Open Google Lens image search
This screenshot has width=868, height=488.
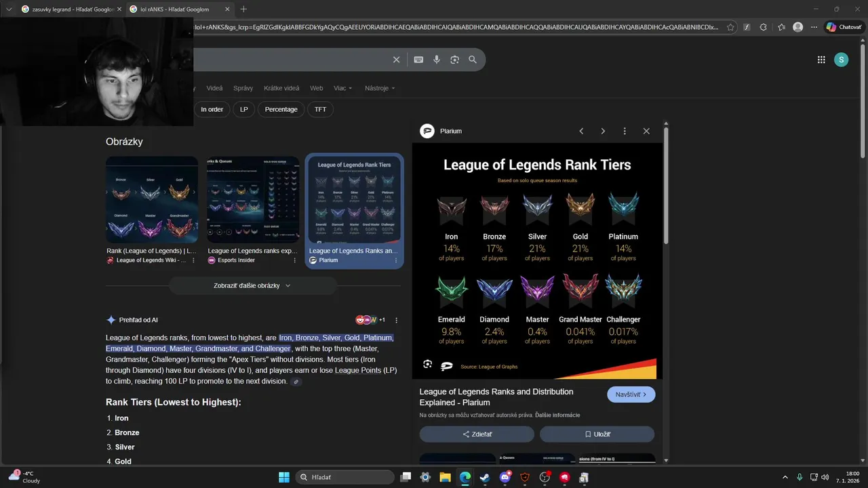click(454, 60)
